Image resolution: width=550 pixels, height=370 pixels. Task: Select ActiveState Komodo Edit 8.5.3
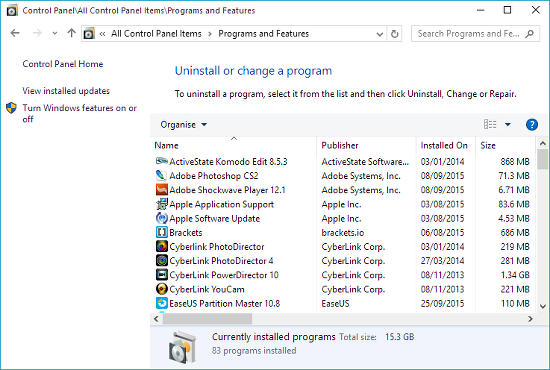tap(228, 161)
